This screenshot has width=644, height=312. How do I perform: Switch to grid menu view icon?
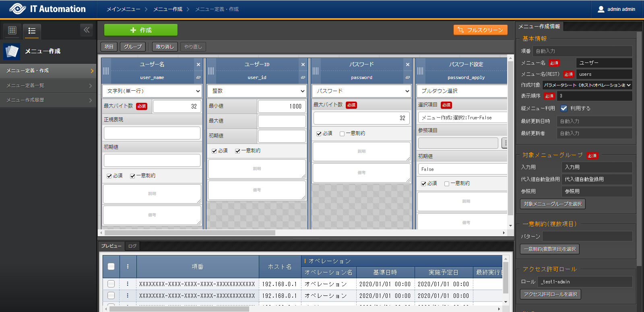click(x=12, y=30)
